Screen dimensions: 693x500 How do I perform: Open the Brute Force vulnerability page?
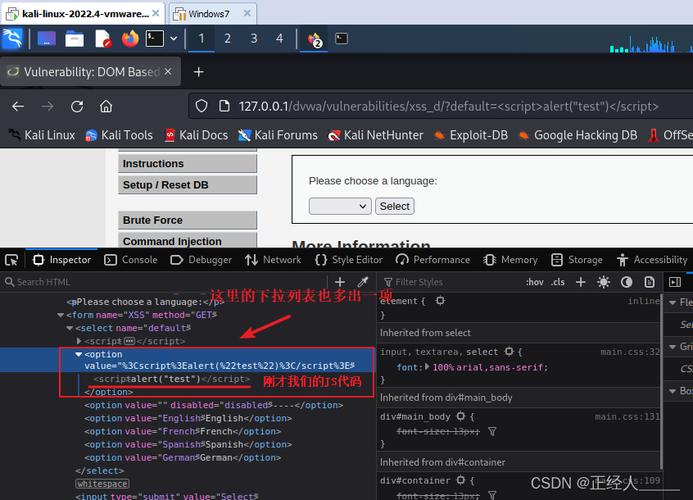click(x=187, y=220)
